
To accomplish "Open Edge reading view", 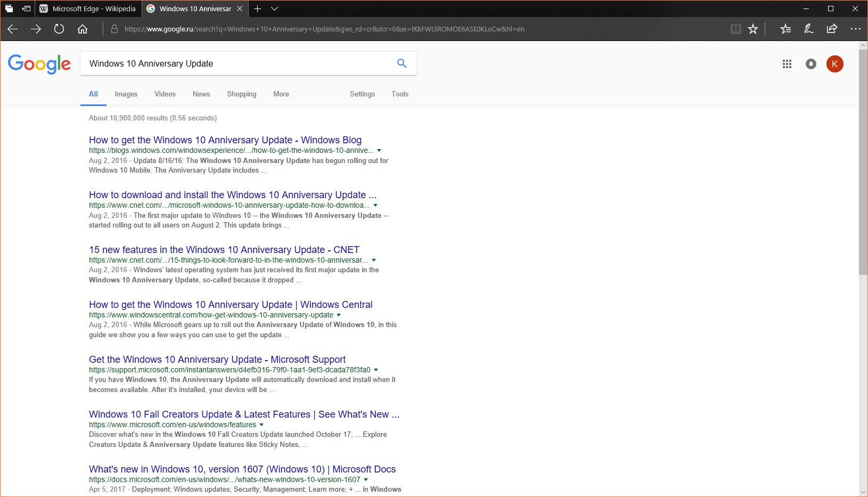I will [x=736, y=29].
